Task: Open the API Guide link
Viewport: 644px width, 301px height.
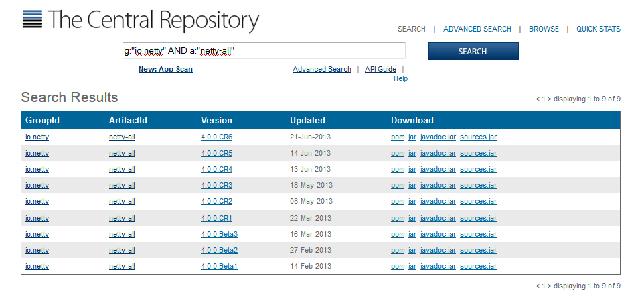Action: pos(380,69)
